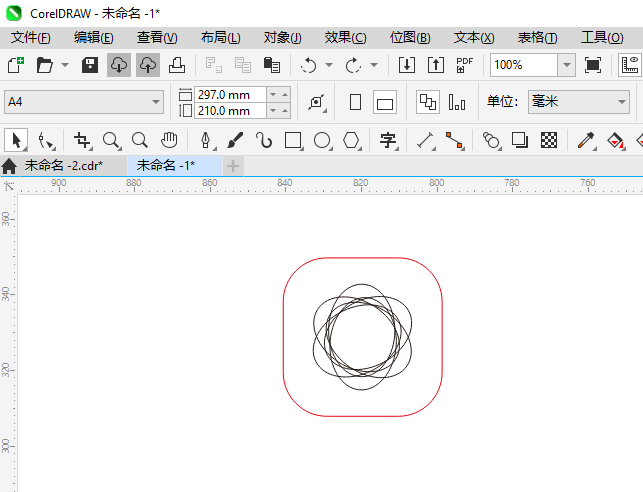Image resolution: width=643 pixels, height=492 pixels.
Task: Open the Undo history dropdown
Action: [x=329, y=65]
